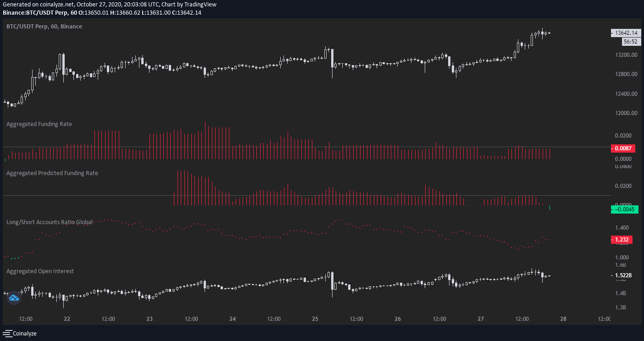
Task: Select the Aggregated Predicted Funding Rate label
Action: tap(52, 173)
